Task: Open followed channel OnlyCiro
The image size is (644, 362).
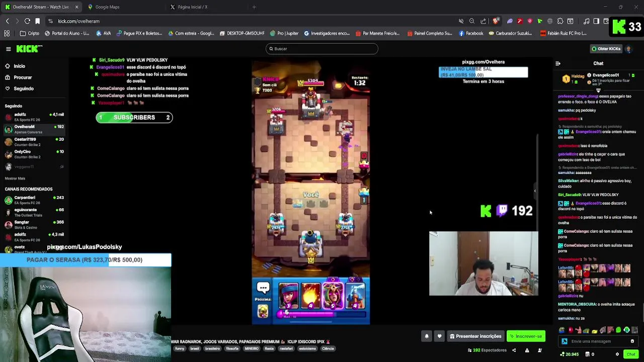Action: (34, 154)
